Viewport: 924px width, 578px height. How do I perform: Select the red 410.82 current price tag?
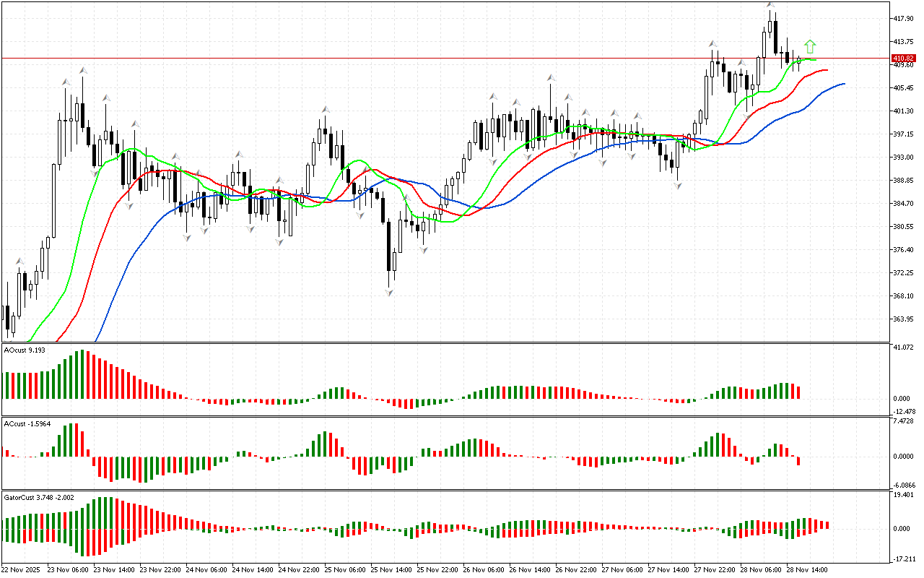[x=903, y=58]
